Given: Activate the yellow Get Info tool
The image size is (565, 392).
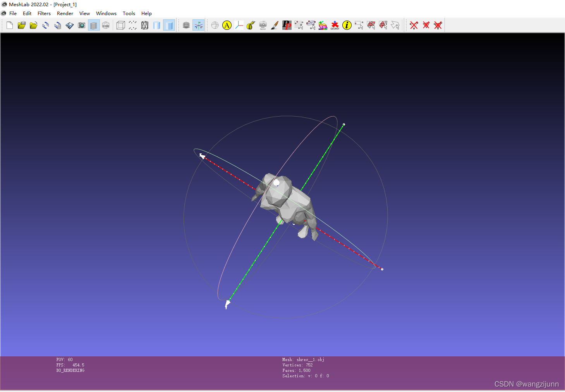Looking at the screenshot, I should click(347, 25).
